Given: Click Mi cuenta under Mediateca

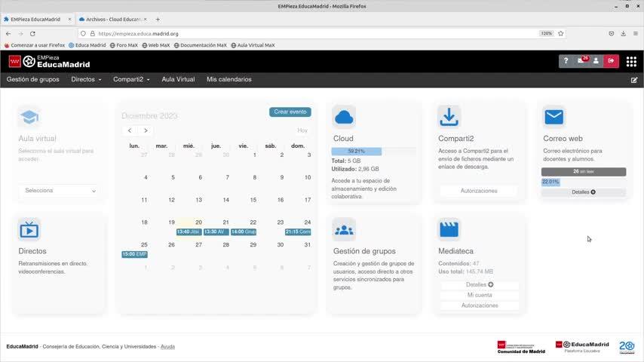Looking at the screenshot, I should (x=480, y=295).
